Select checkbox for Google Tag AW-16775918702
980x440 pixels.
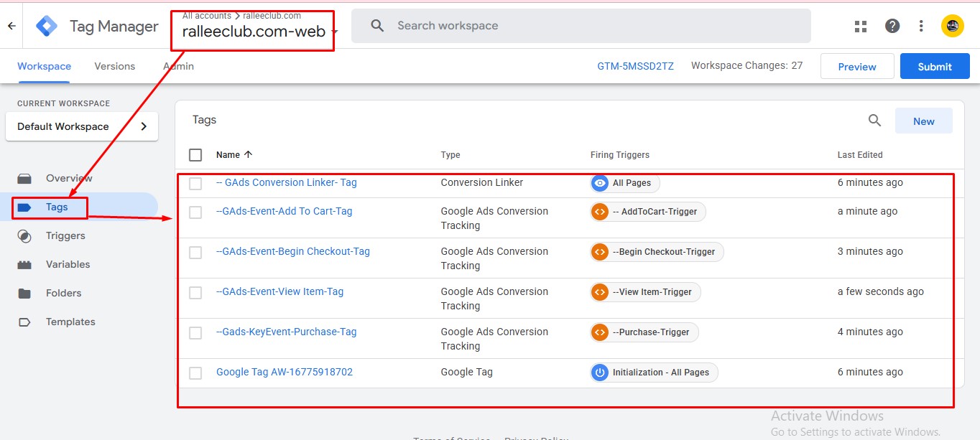tap(195, 373)
